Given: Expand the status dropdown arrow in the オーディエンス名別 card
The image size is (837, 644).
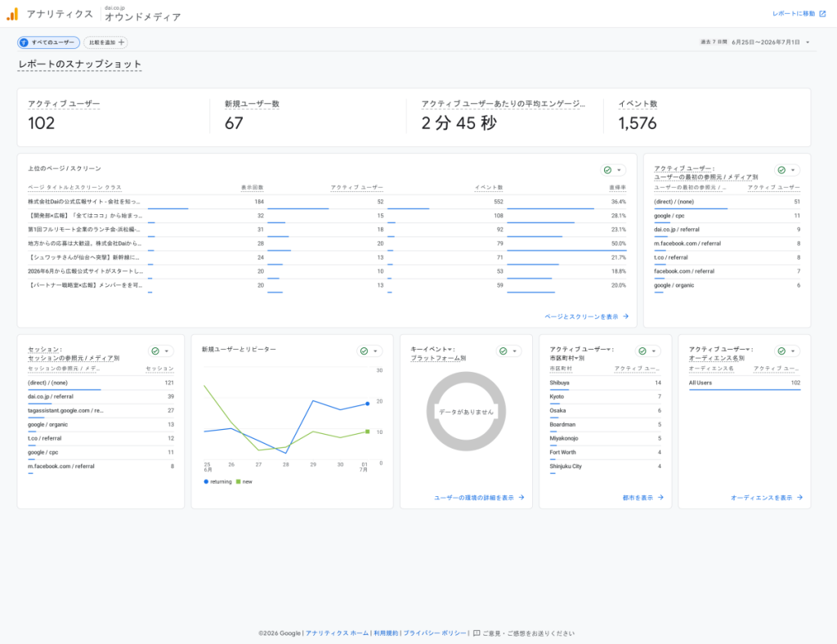Looking at the screenshot, I should click(x=793, y=351).
